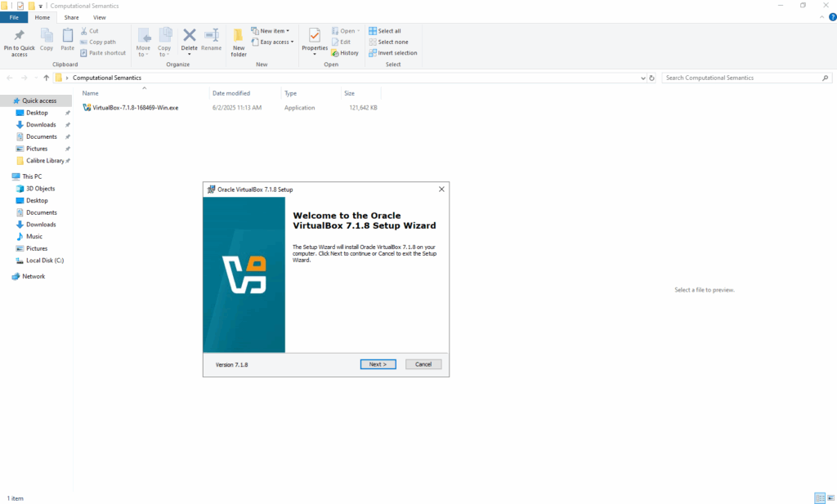Screen dimensions: 837x504
Task: Open Quick Access Toolbar customize dropdown
Action: (40, 6)
